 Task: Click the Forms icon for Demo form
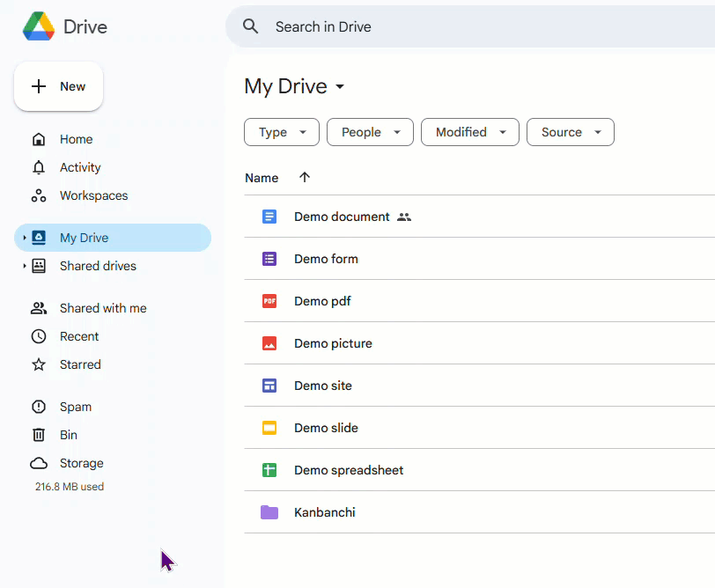pyautogui.click(x=269, y=259)
